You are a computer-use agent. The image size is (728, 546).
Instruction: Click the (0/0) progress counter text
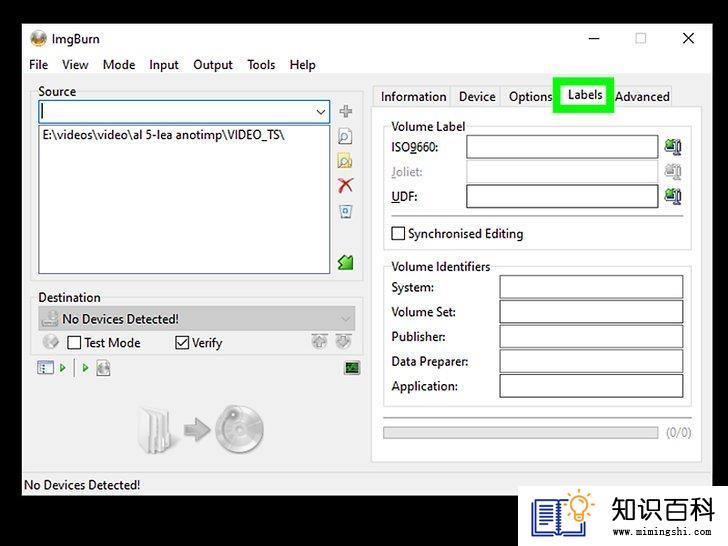[x=678, y=433]
